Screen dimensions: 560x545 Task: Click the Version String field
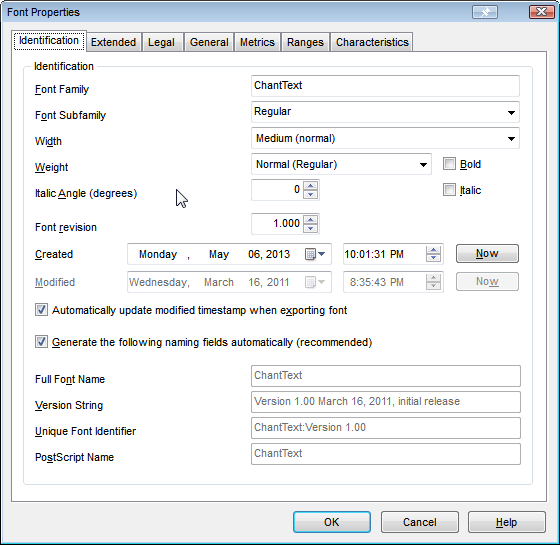coord(386,402)
